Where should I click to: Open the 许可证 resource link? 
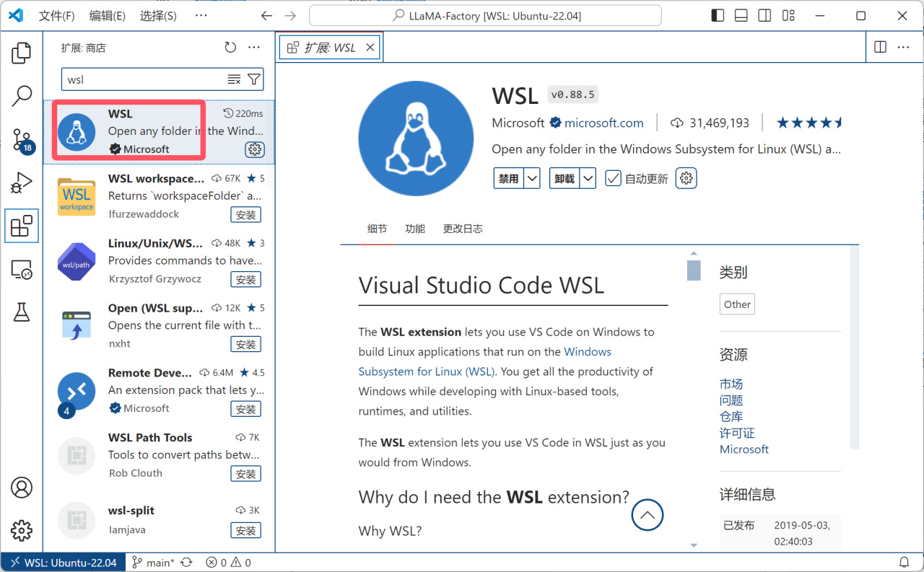(737, 433)
